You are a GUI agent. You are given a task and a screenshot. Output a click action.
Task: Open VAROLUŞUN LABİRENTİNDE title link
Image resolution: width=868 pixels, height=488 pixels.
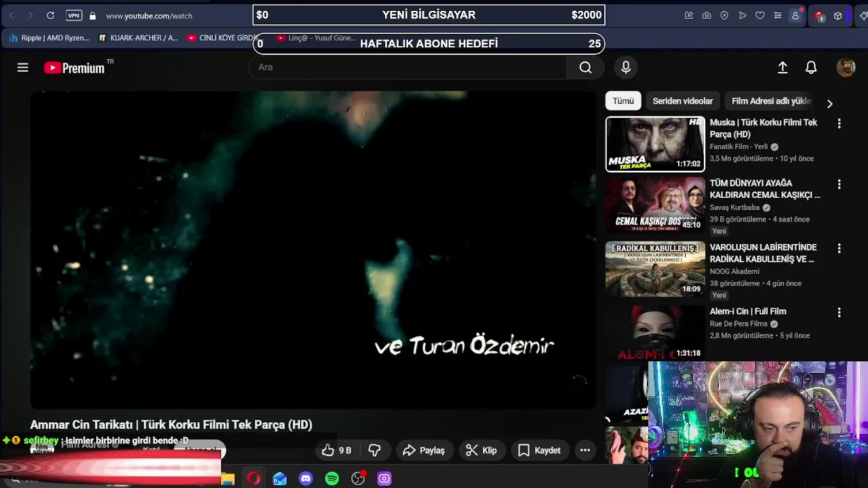click(x=764, y=253)
